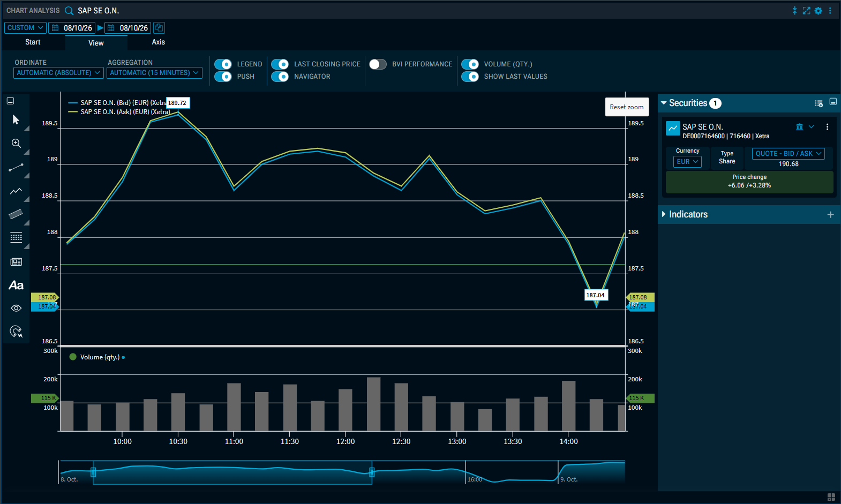Select the channel shape drawing tool
The image size is (841, 504).
(x=16, y=214)
